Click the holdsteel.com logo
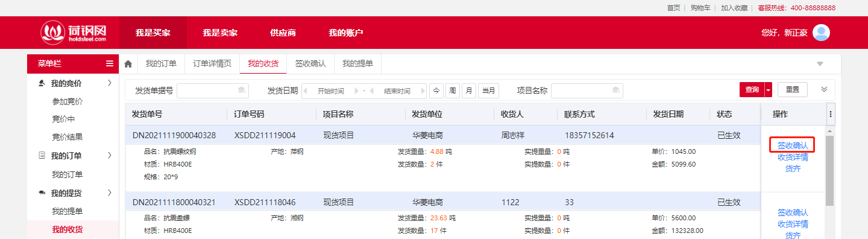 tap(74, 32)
